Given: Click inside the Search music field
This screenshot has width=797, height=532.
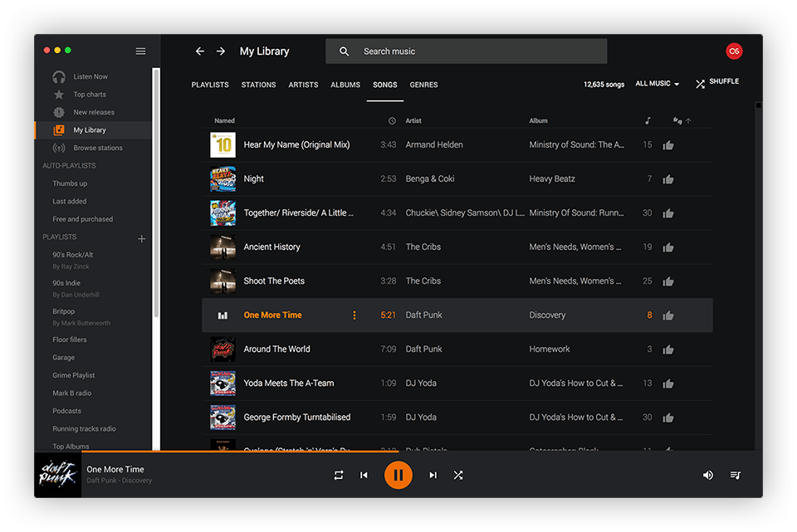Looking at the screenshot, I should 465,51.
